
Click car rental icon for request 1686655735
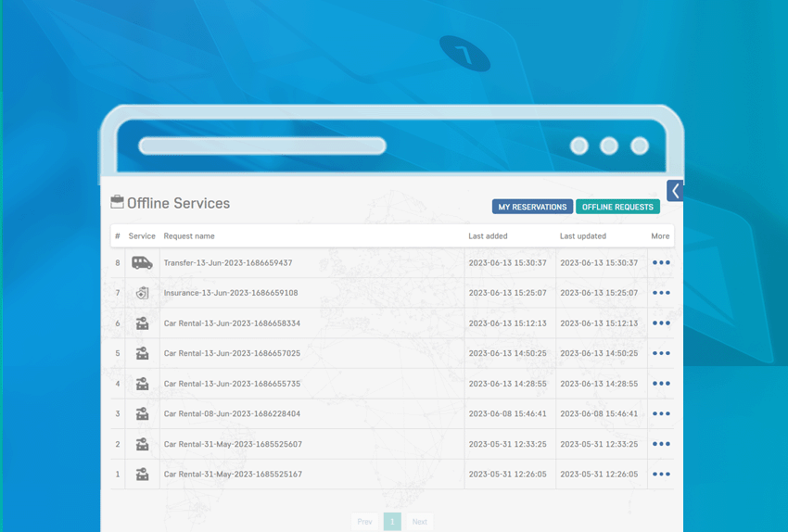142,384
